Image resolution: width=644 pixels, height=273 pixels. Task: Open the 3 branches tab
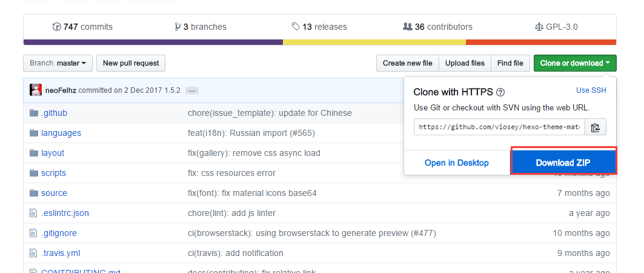tap(201, 27)
